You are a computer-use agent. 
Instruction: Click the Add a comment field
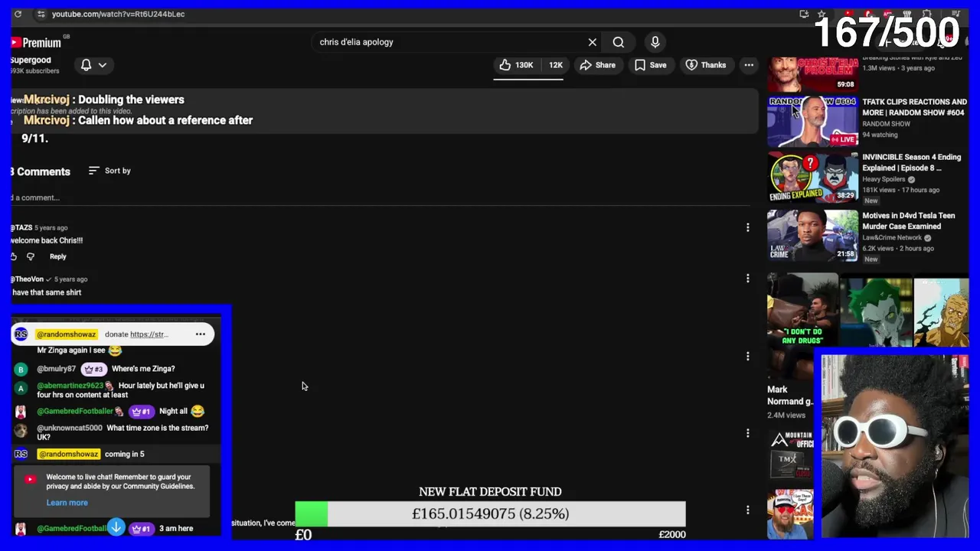click(x=379, y=197)
